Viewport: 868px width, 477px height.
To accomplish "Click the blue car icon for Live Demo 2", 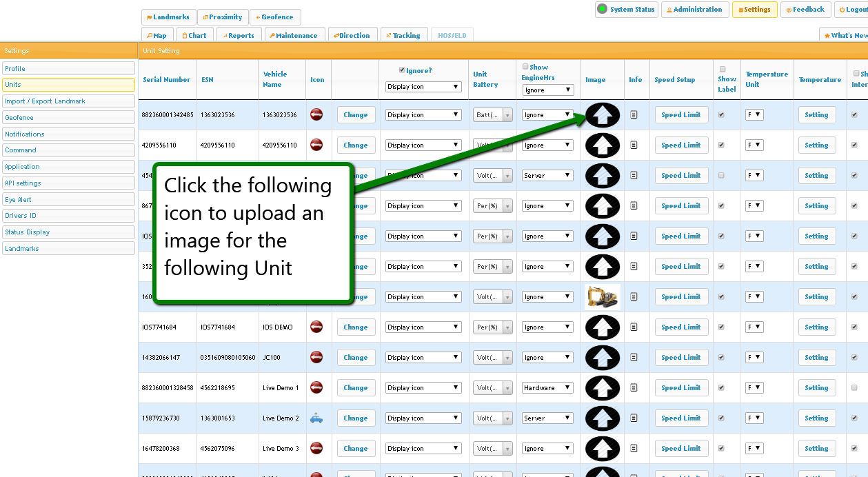I will [x=316, y=418].
